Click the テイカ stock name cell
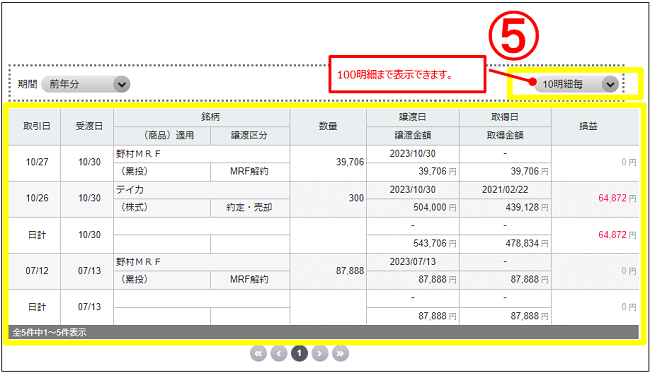650x373 pixels. point(201,190)
